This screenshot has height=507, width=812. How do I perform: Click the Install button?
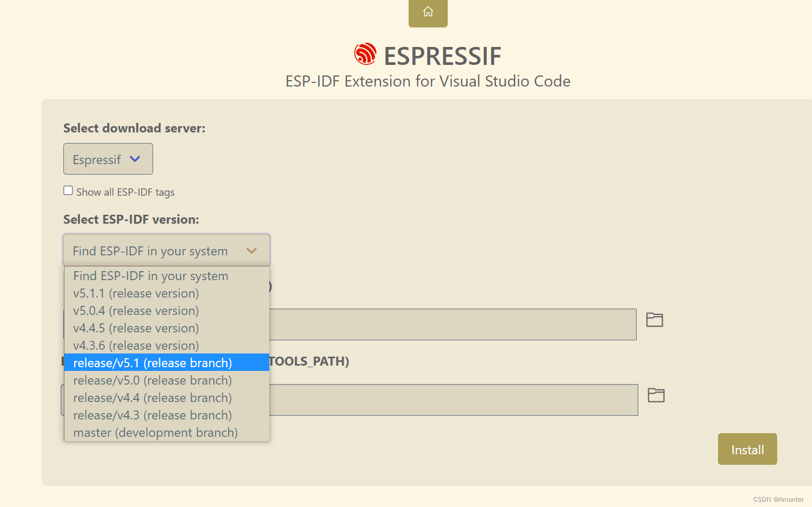tap(747, 449)
